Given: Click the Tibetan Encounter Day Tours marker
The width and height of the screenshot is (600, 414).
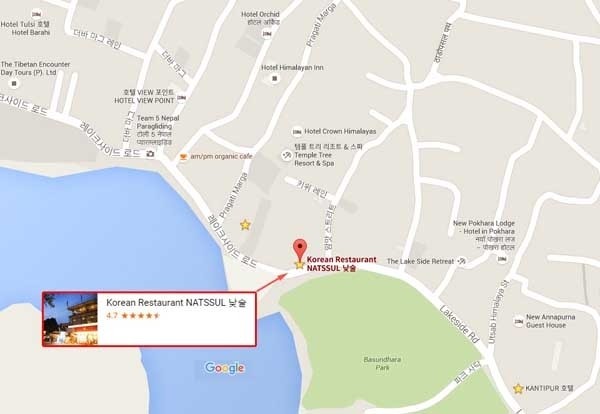Looking at the screenshot, I should pos(15,83).
